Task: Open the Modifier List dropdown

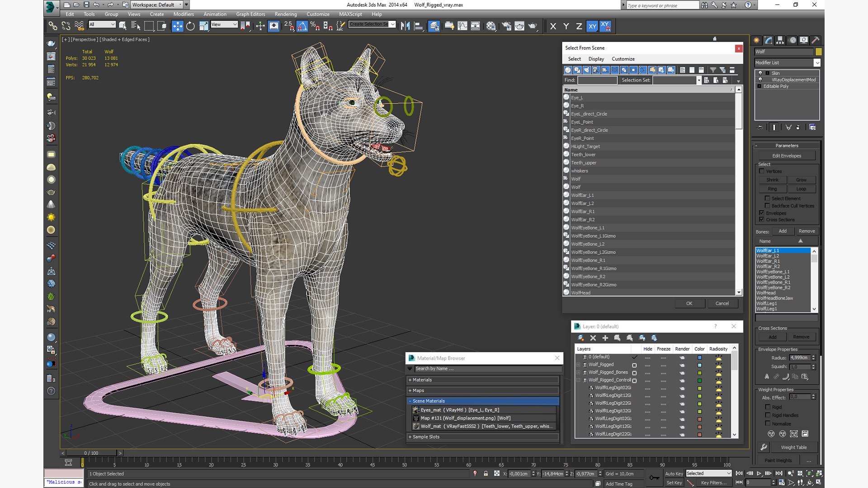Action: pos(817,63)
